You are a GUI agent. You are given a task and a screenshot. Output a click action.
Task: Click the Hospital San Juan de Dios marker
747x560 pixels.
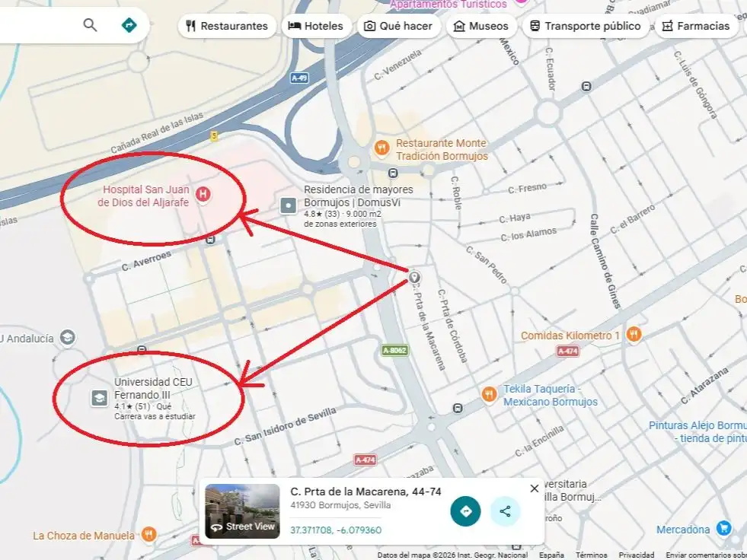point(203,195)
